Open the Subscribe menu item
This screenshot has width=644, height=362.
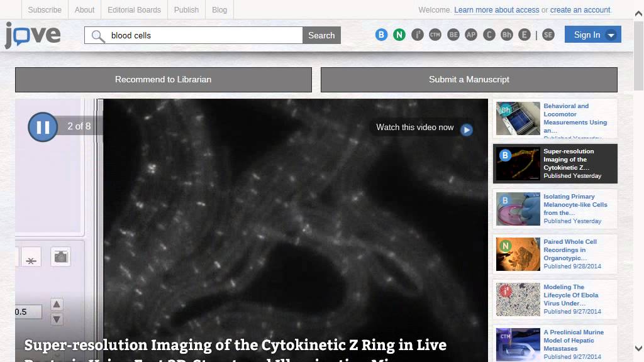click(x=45, y=10)
